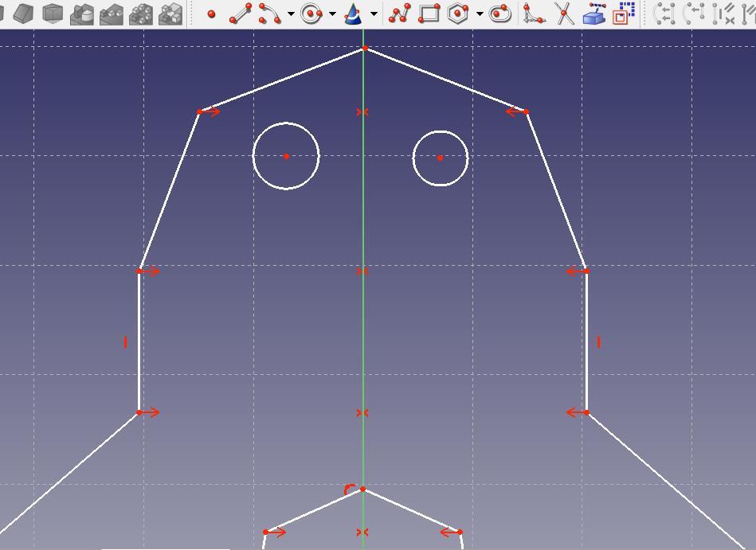The width and height of the screenshot is (756, 550).
Task: Select the Create Rectangle tool
Action: tap(429, 14)
